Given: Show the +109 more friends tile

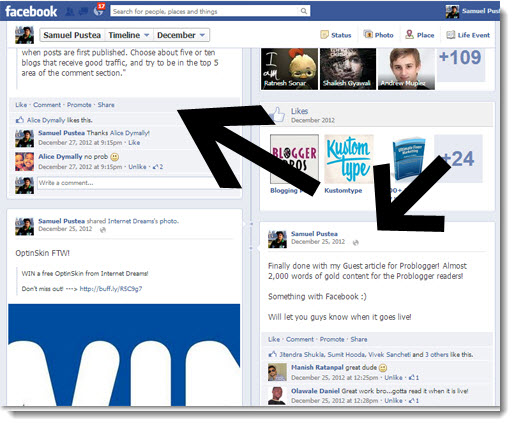Looking at the screenshot, I should (x=460, y=65).
